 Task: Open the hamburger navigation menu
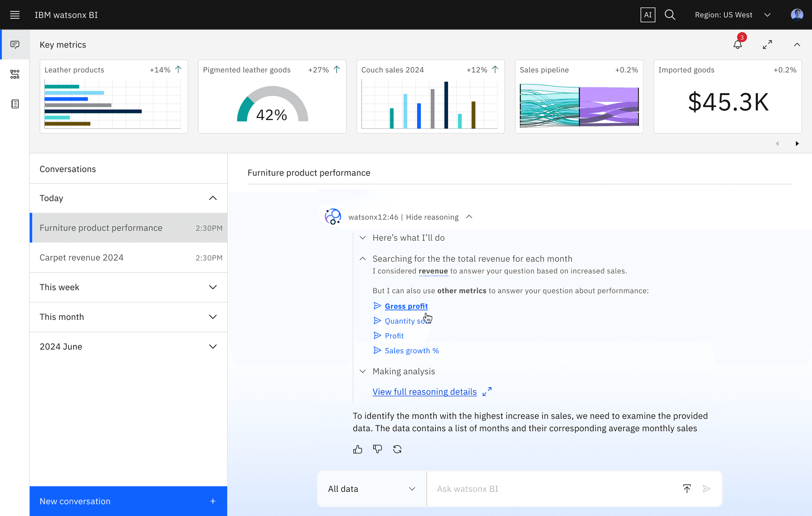(15, 15)
